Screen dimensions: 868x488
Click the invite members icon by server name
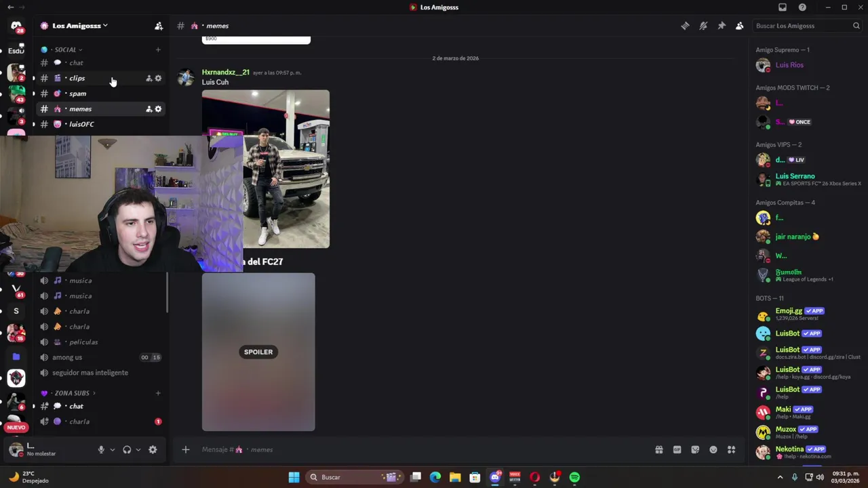pos(159,26)
